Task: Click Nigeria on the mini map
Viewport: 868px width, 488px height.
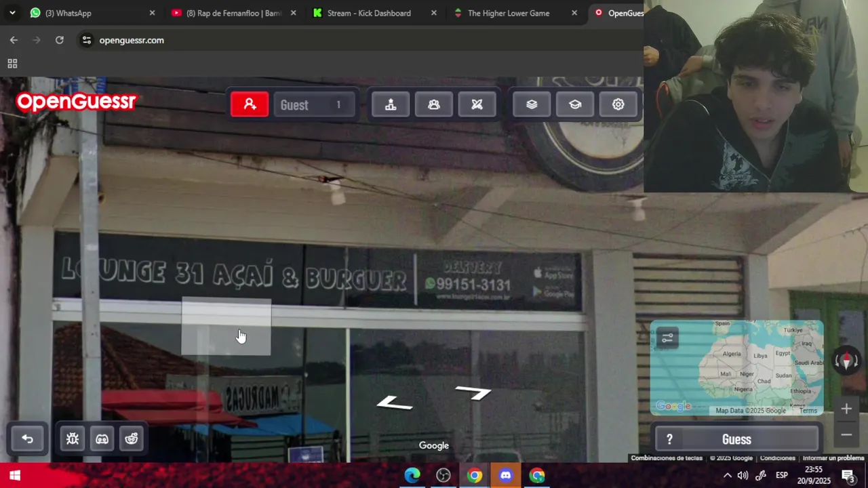Action: point(743,389)
